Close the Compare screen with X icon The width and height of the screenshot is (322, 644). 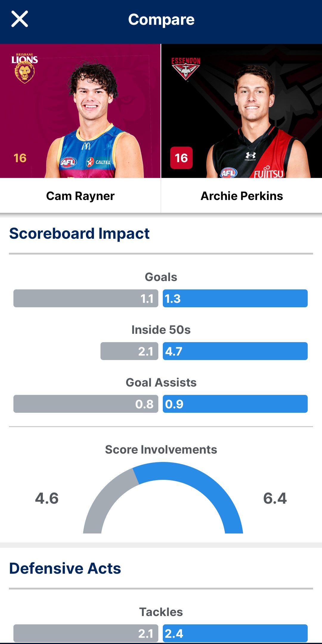pos(20,19)
